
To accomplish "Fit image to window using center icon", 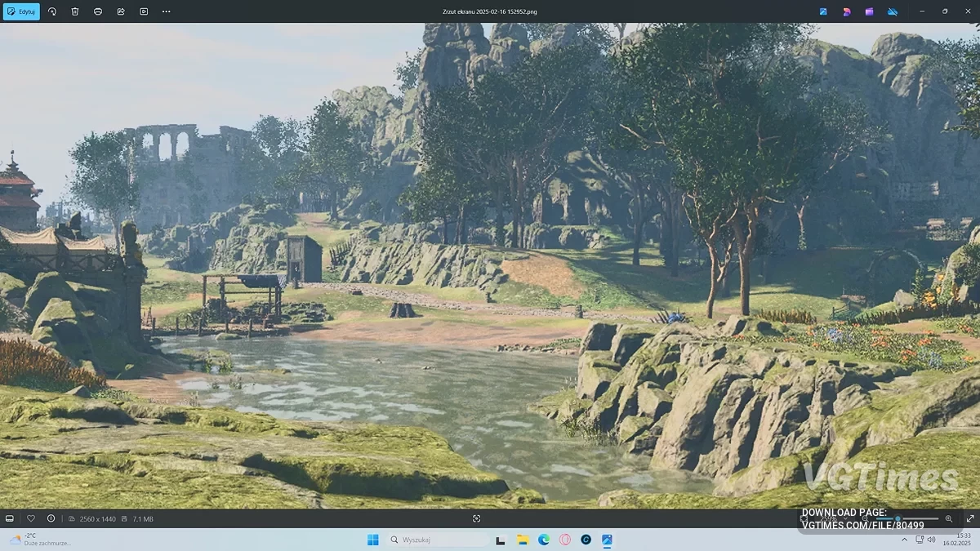I will (x=477, y=518).
